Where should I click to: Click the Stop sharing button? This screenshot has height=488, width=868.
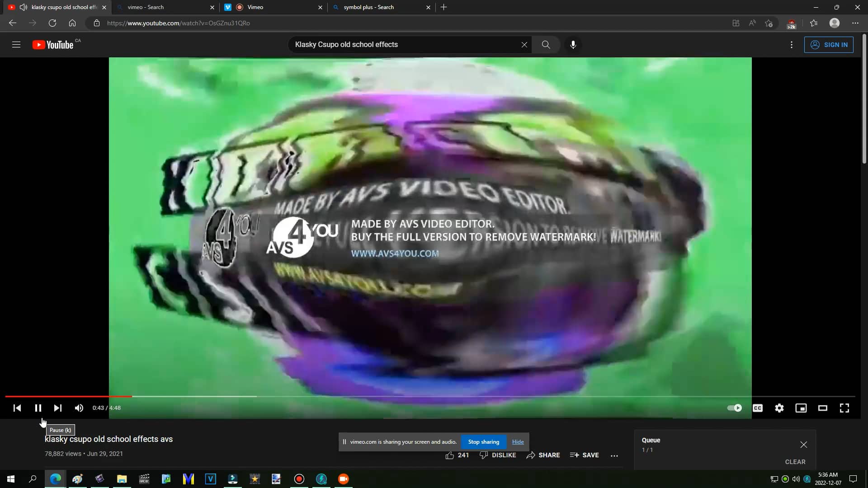[484, 441]
